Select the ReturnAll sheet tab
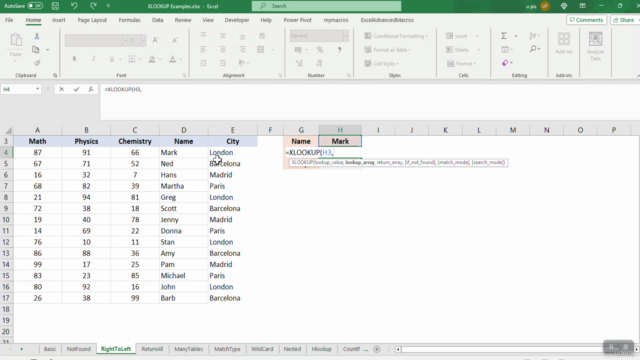The image size is (640, 360). (152, 349)
